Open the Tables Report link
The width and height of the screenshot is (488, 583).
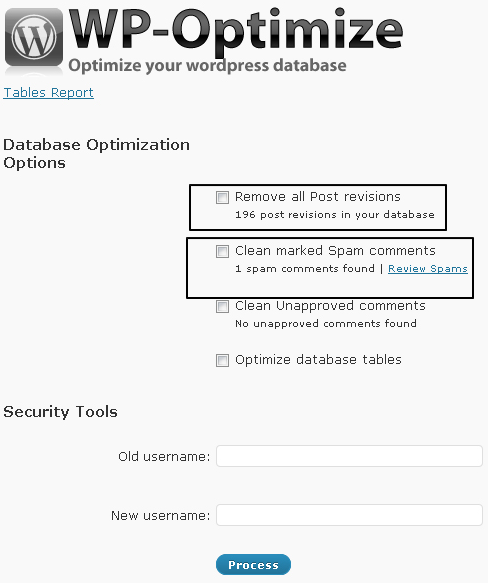tap(48, 93)
